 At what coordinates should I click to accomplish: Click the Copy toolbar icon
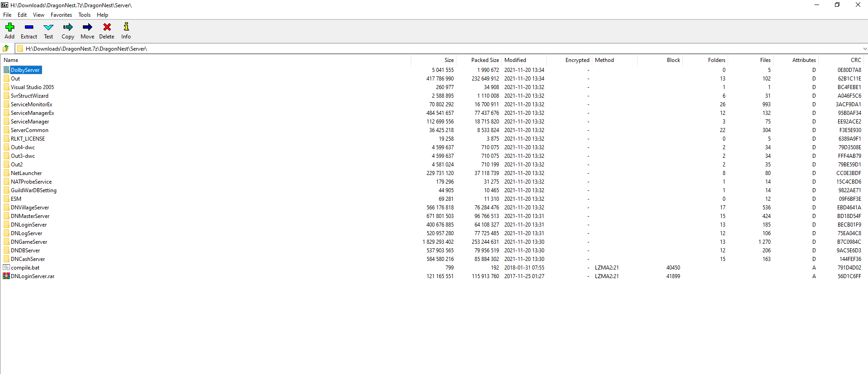pyautogui.click(x=68, y=27)
